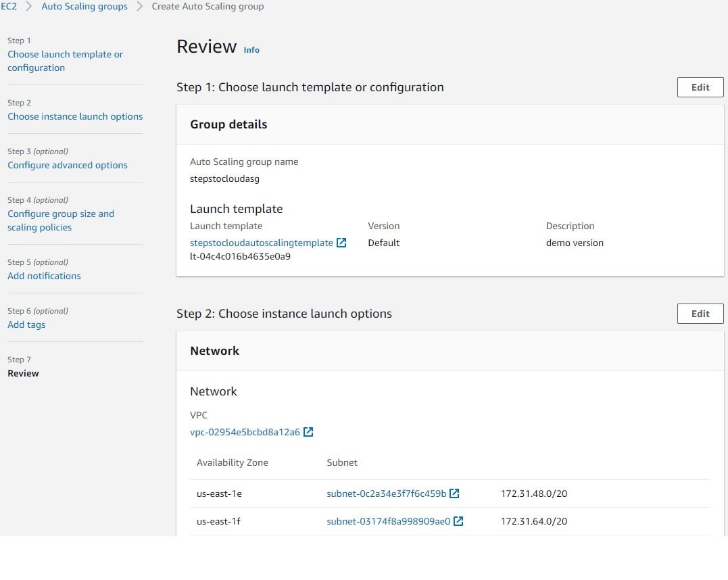Click CIDR 172.31.48.0/20
728x580 pixels.
534,493
